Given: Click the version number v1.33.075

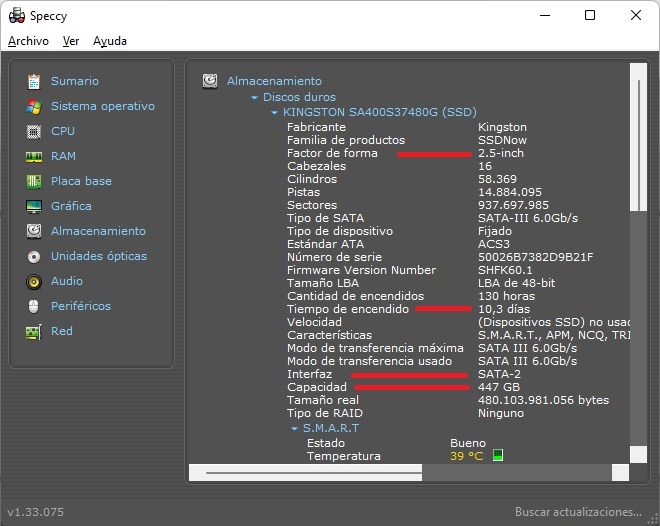Looking at the screenshot, I should point(35,512).
